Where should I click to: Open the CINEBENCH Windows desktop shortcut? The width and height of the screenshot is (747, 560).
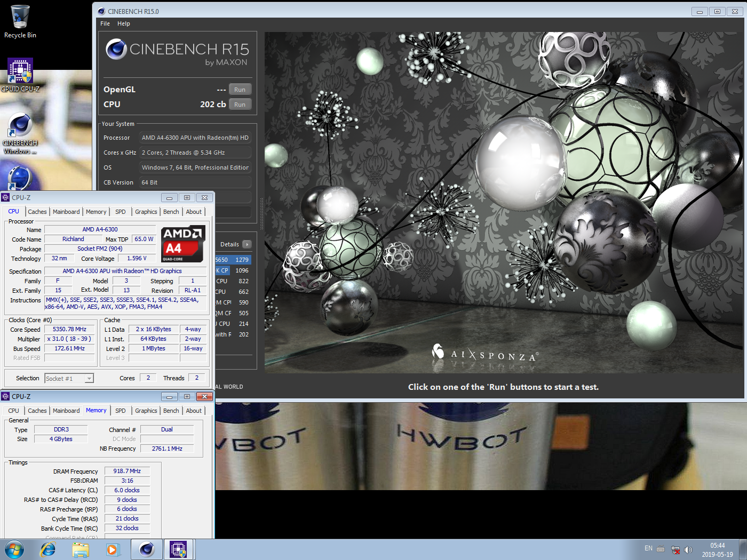(20, 133)
